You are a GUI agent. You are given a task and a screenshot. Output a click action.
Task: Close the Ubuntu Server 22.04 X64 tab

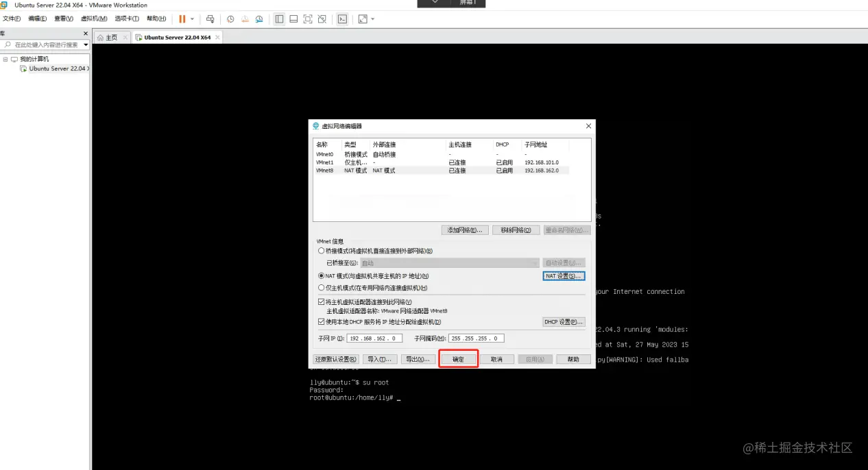click(217, 38)
